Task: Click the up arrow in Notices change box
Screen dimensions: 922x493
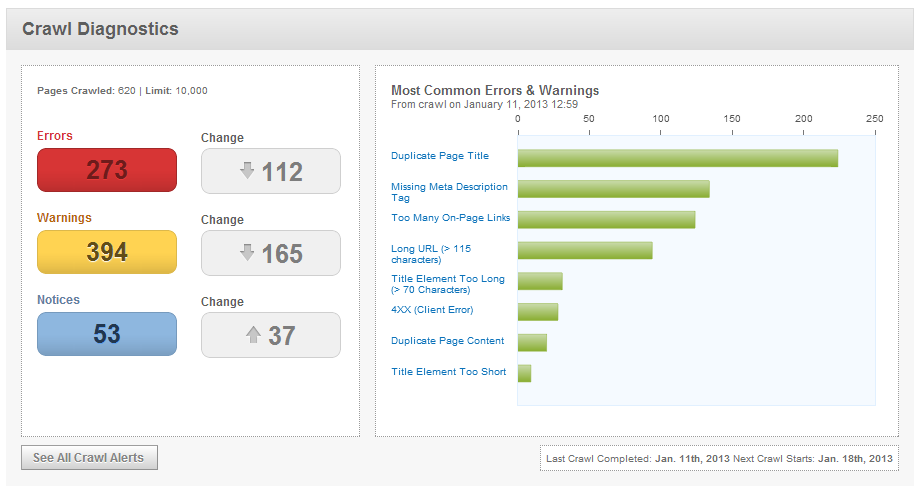Action: (253, 335)
